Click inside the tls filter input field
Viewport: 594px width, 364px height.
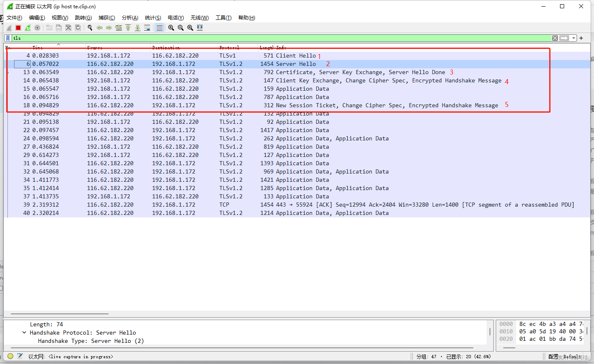[x=83, y=38]
